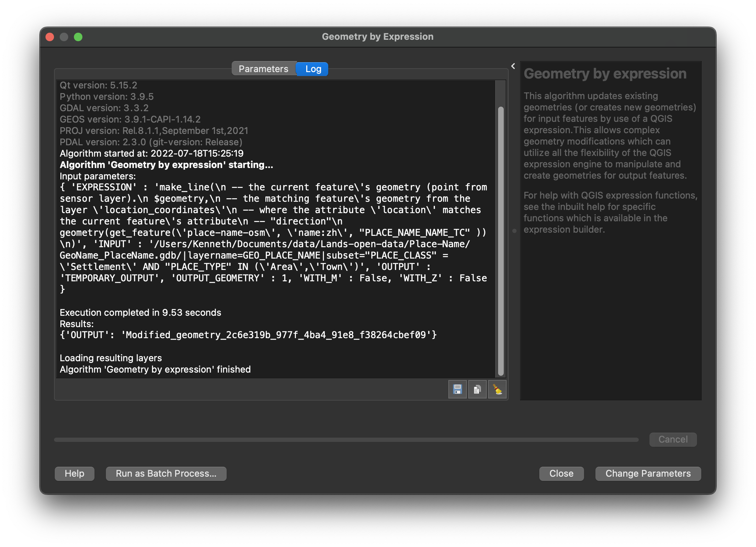The height and width of the screenshot is (547, 756).
Task: Collapse the help panel arrow
Action: coord(513,66)
